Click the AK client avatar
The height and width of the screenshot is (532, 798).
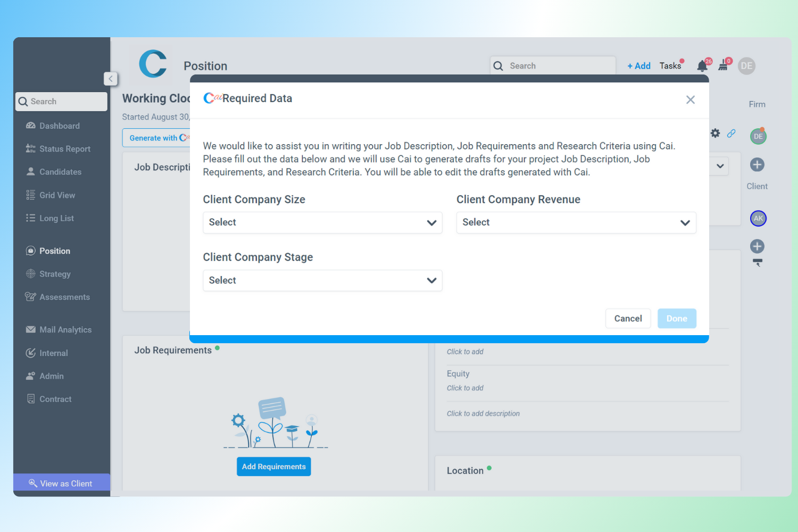(758, 219)
